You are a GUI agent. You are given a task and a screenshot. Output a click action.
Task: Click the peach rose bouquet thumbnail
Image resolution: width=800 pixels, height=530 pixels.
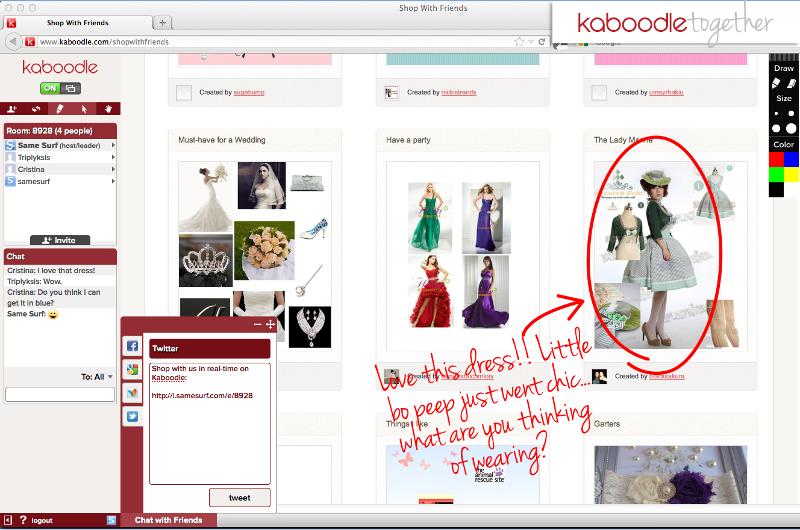point(264,250)
